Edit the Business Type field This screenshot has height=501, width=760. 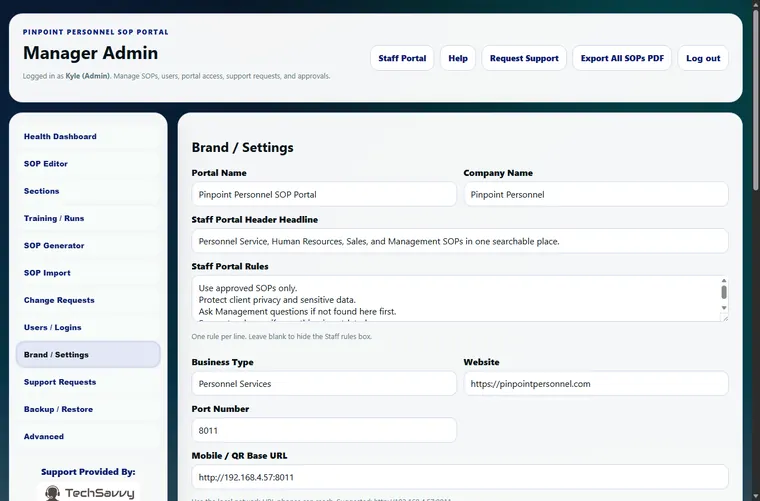tap(324, 384)
